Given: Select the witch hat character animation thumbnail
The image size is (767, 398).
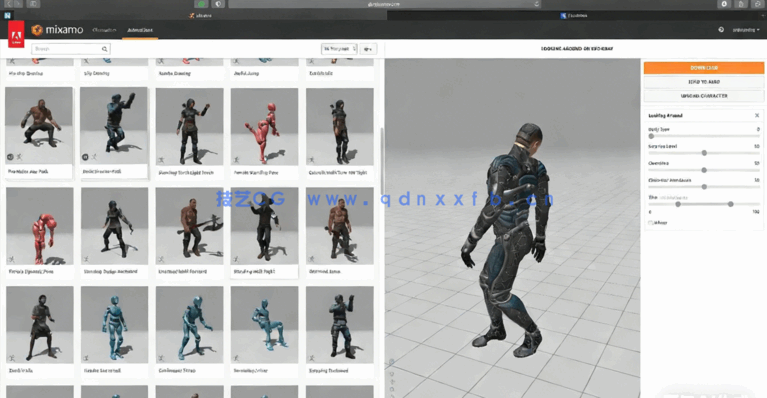Looking at the screenshot, I should [x=264, y=226].
